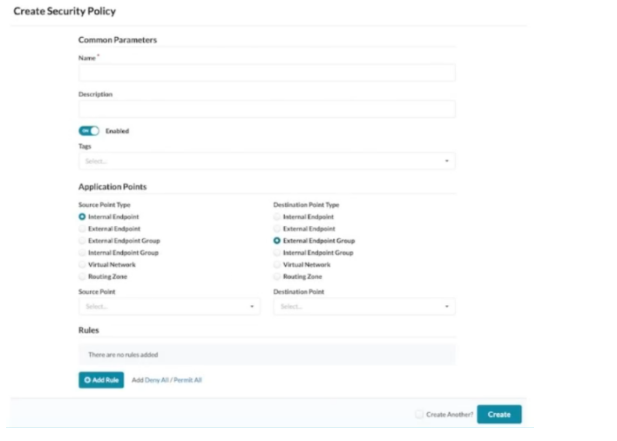Click the Create button
This screenshot has height=441, width=617.
[x=499, y=414]
